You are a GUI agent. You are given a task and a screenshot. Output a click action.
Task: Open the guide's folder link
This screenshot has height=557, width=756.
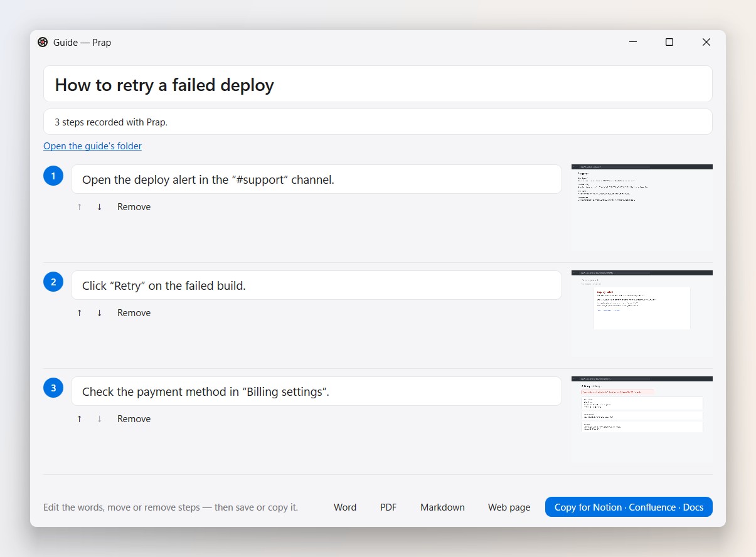click(x=92, y=146)
